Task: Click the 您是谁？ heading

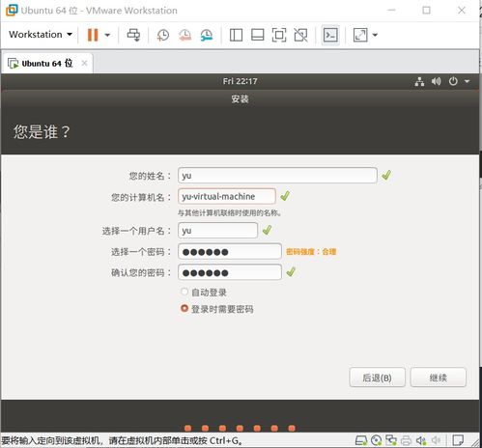Action: [42, 132]
